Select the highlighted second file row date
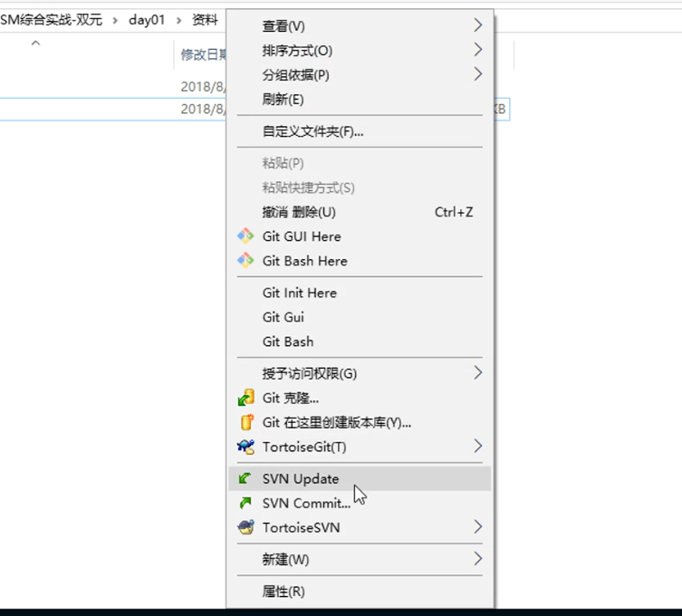Image resolution: width=682 pixels, height=616 pixels. (203, 109)
